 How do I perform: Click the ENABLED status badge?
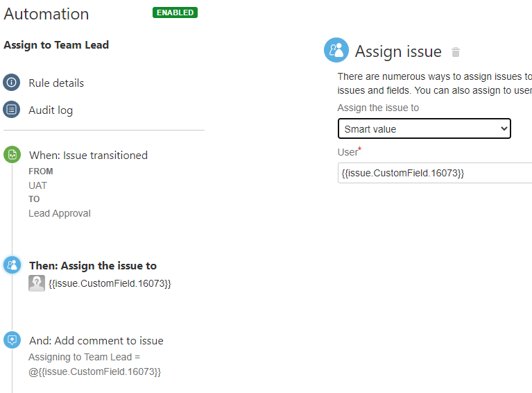[x=175, y=12]
